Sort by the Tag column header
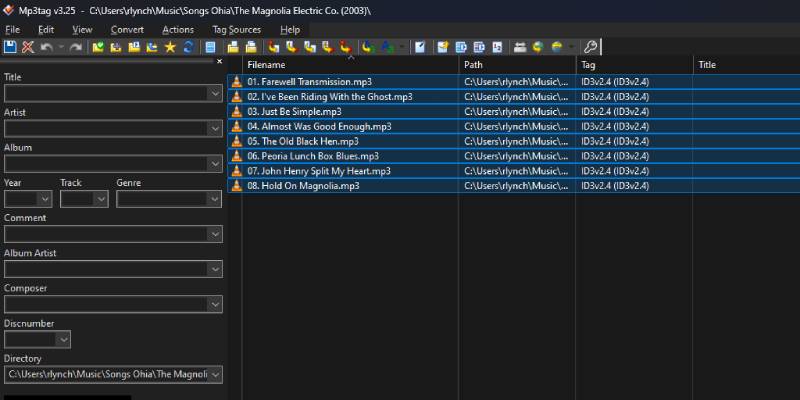The image size is (800, 400). (635, 65)
